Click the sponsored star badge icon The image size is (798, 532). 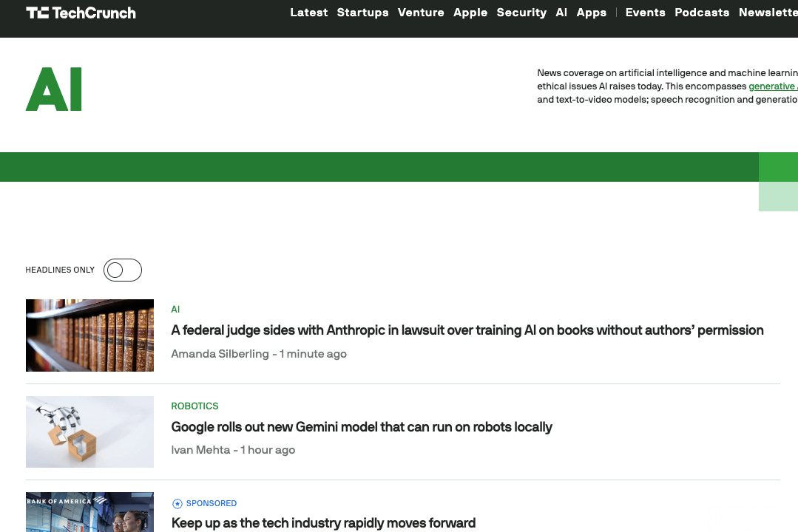[177, 503]
